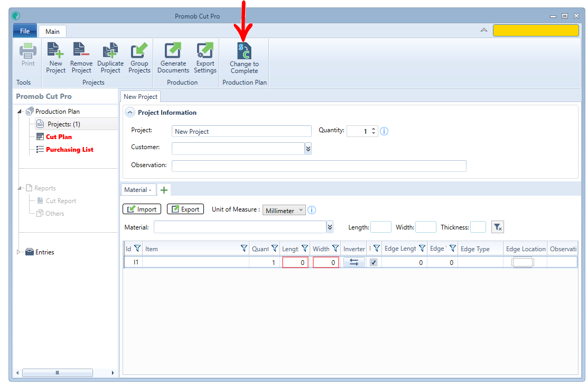Click the Promob application logo icon
588x385 pixels.
[x=16, y=16]
